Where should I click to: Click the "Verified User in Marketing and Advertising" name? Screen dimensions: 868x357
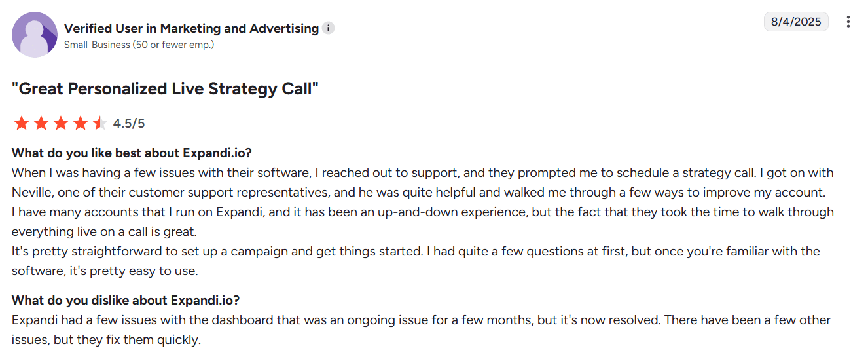click(191, 29)
